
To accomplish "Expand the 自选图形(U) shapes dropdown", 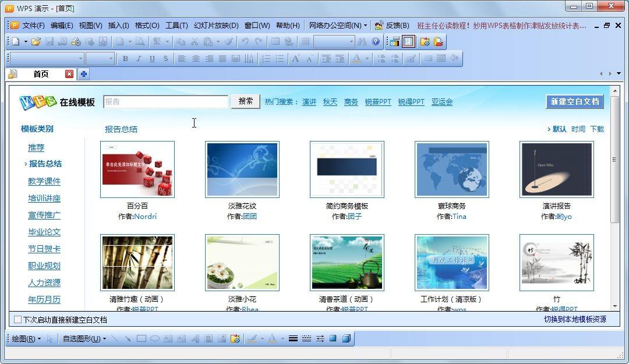I will point(84,339).
